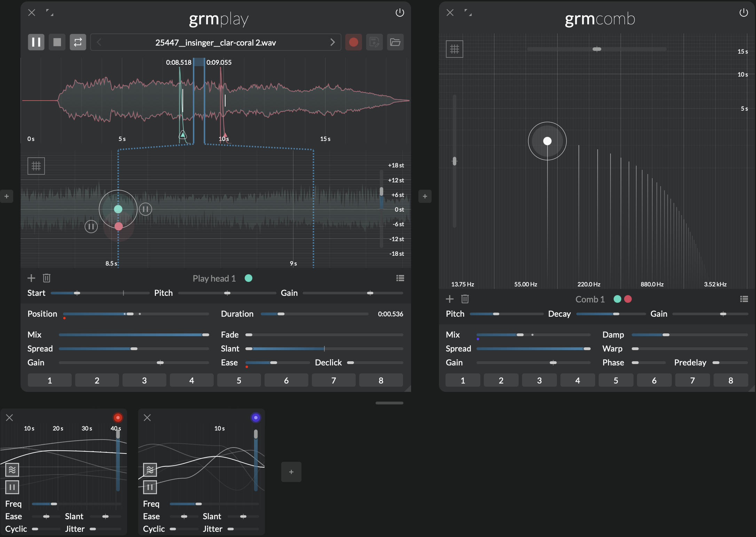The height and width of the screenshot is (537, 756).
Task: Add a new comb with plus icon
Action: point(450,299)
